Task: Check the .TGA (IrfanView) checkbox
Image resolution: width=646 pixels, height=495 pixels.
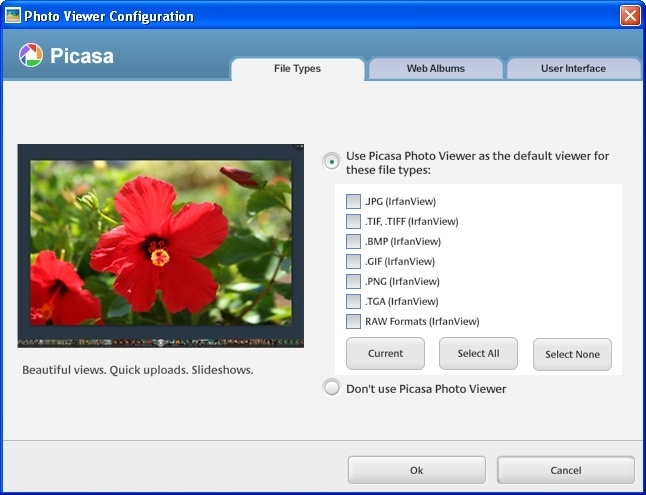Action: 353,301
